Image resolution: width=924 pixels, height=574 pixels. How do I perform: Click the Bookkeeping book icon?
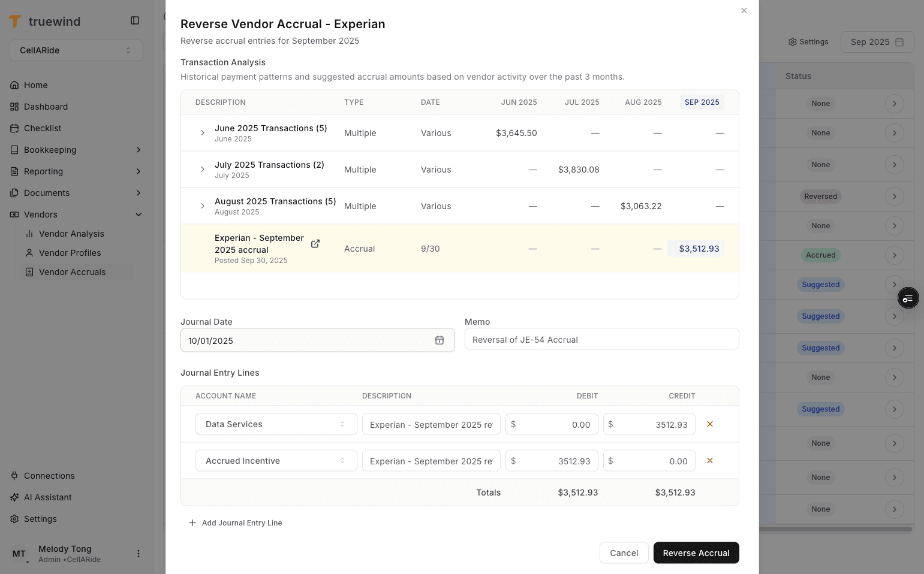(14, 150)
